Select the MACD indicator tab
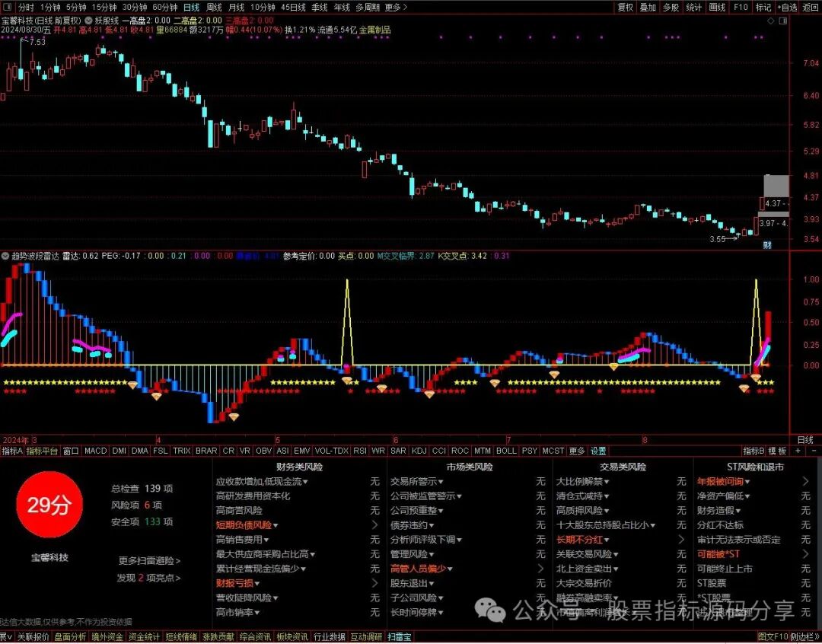The width and height of the screenshot is (822, 644). 95,451
